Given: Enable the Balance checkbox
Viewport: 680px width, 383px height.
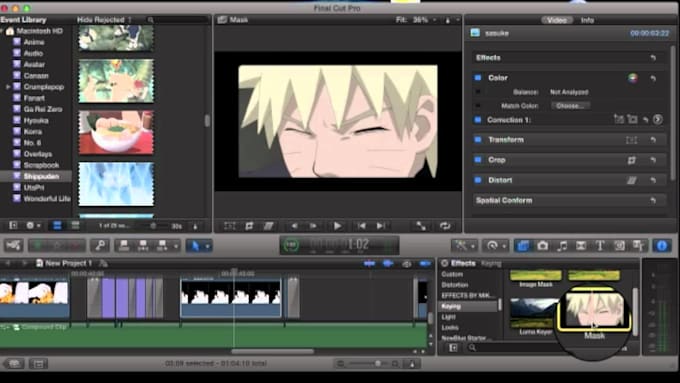Looking at the screenshot, I should pyautogui.click(x=478, y=92).
